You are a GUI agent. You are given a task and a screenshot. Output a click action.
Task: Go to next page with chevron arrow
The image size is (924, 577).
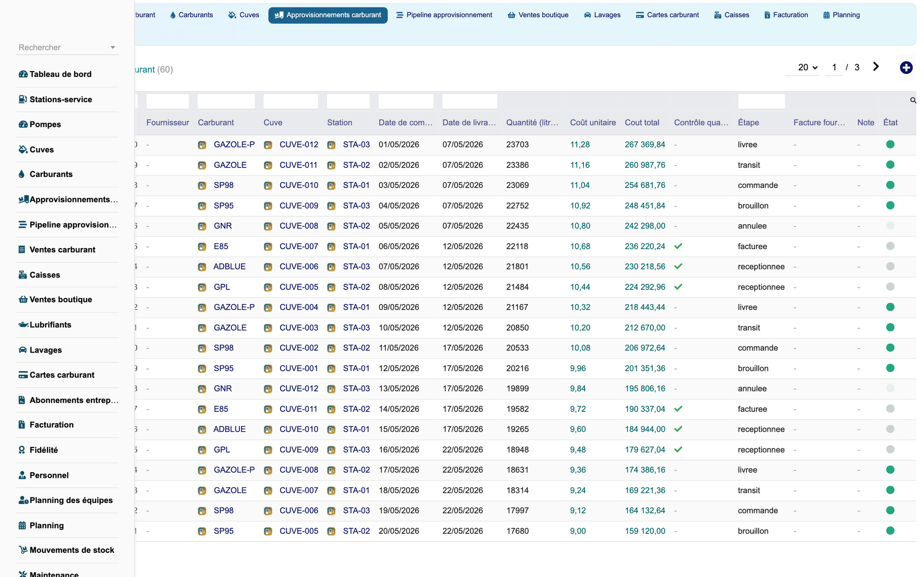click(876, 67)
